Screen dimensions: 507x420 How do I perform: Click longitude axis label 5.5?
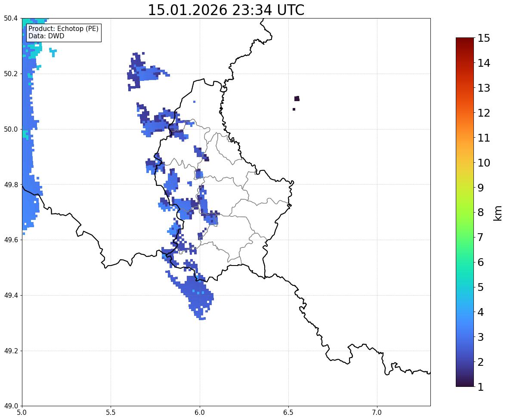111,413
